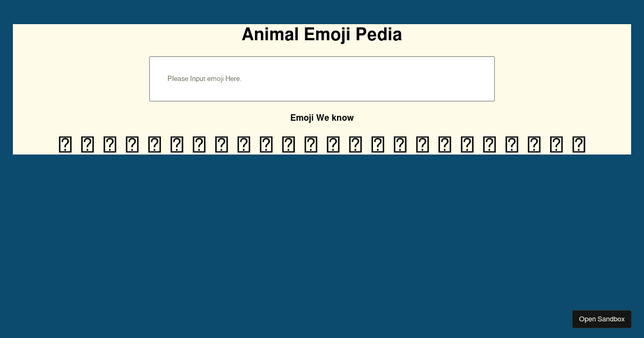Viewport: 644px width, 338px height.
Task: Click the third emoji placeholder glyph
Action: tap(110, 144)
